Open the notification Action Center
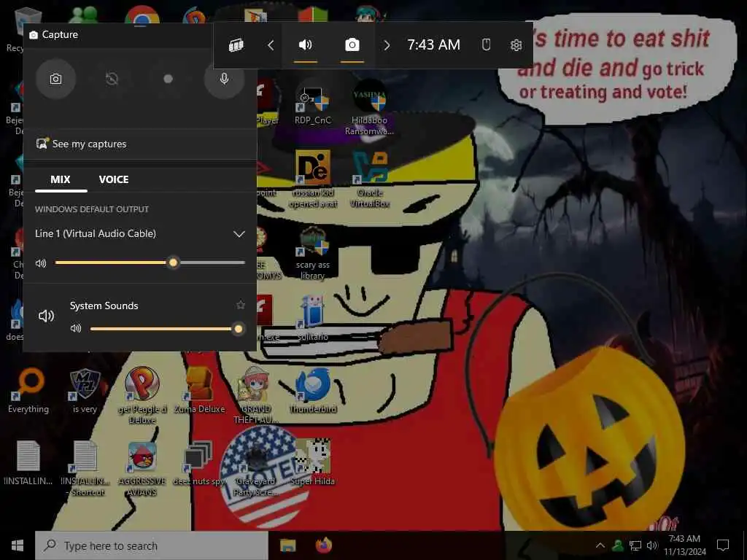Image resolution: width=747 pixels, height=560 pixels. point(723,545)
